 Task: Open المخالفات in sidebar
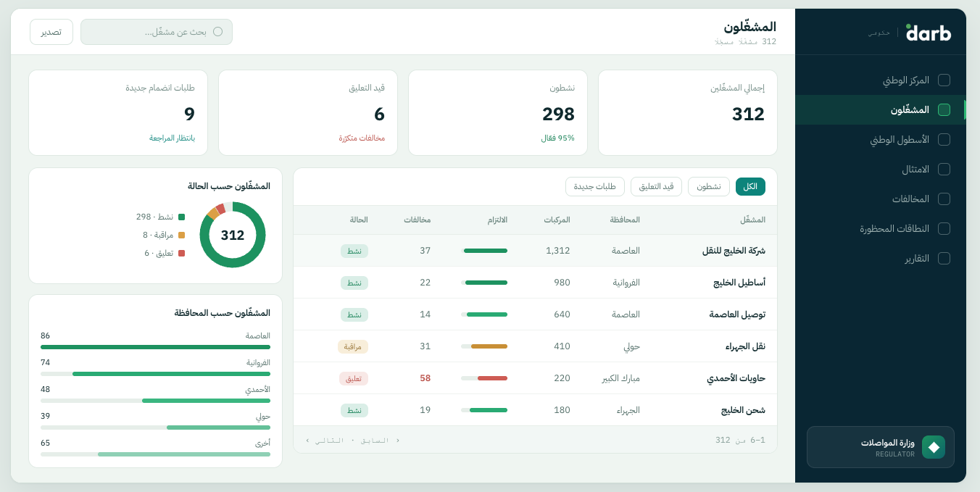tap(881, 199)
